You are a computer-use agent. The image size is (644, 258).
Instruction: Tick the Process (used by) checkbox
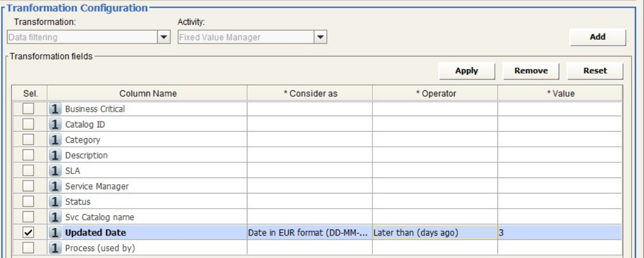28,248
